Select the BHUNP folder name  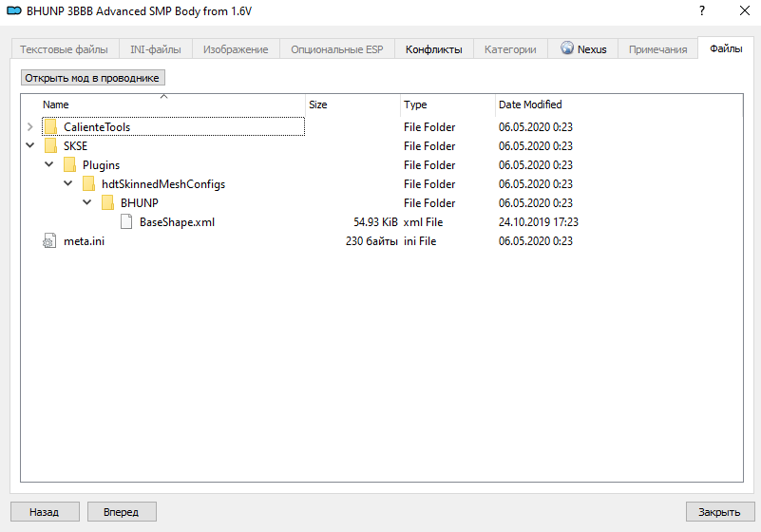pyautogui.click(x=140, y=203)
